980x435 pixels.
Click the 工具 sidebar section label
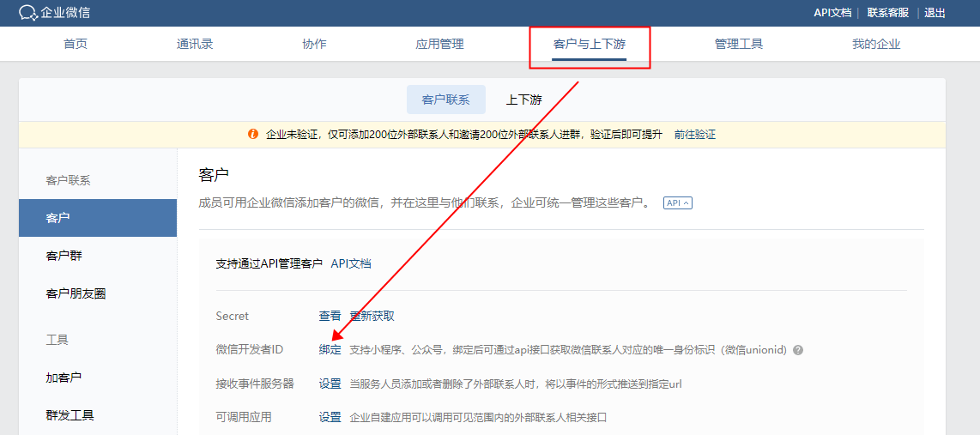coord(57,340)
